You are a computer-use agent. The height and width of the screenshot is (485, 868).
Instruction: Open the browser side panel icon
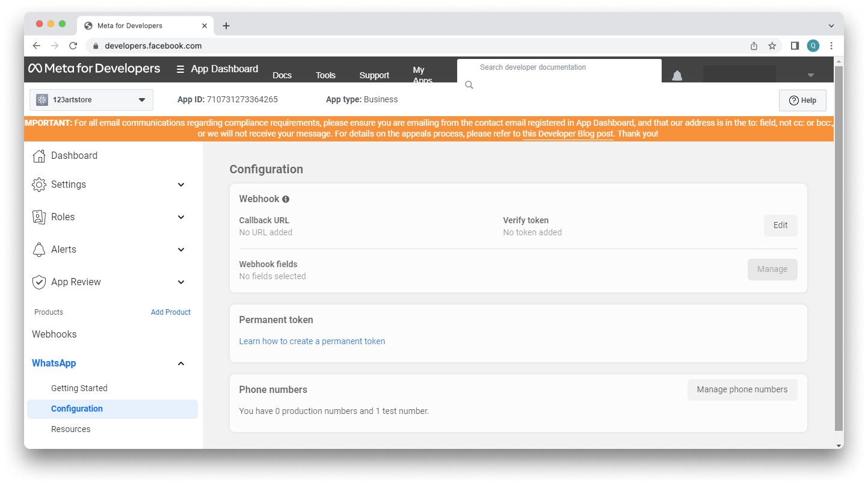794,46
